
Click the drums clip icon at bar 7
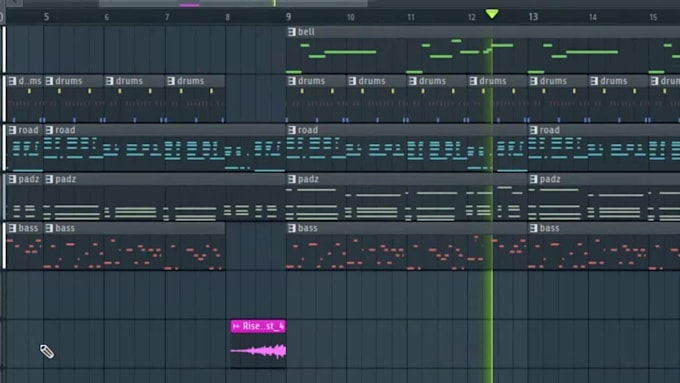coord(170,81)
